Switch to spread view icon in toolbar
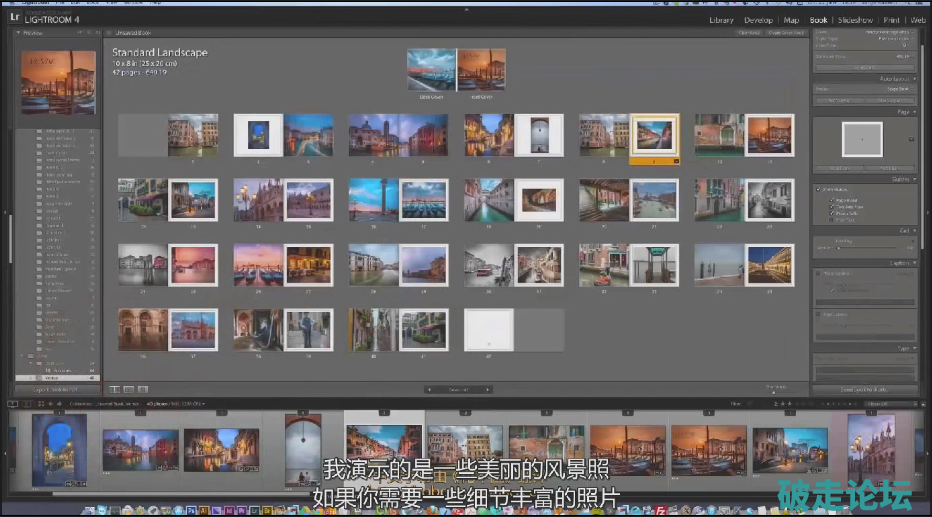Viewport: 932px width, 517px height. (x=129, y=388)
